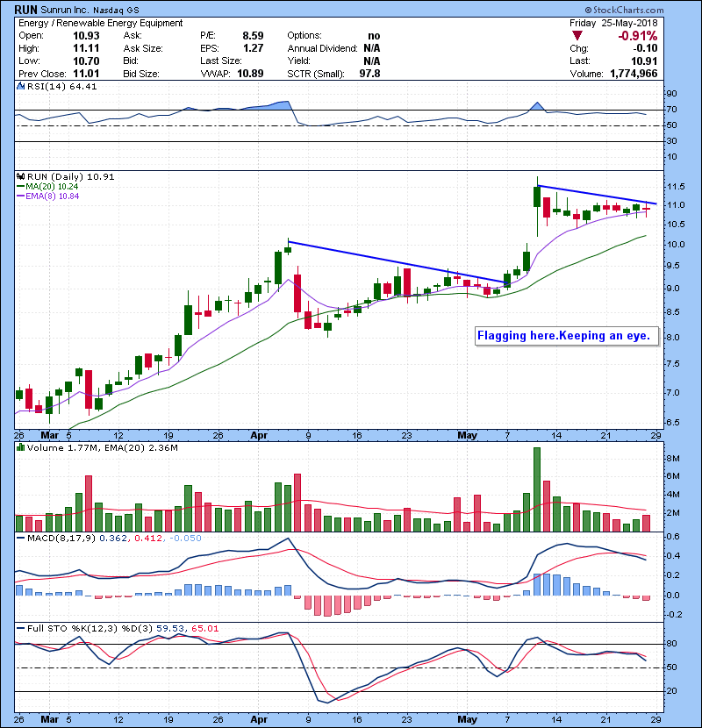The width and height of the screenshot is (702, 728).
Task: Click the Last price 10.91 in header
Action: [644, 61]
